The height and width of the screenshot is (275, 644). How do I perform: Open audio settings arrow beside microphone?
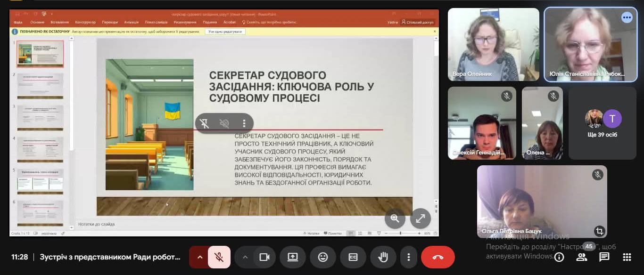199,257
